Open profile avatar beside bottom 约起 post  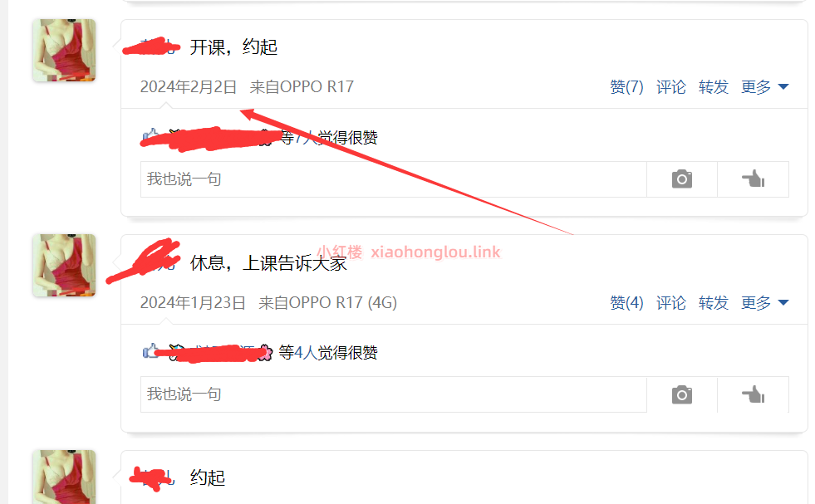click(x=64, y=477)
